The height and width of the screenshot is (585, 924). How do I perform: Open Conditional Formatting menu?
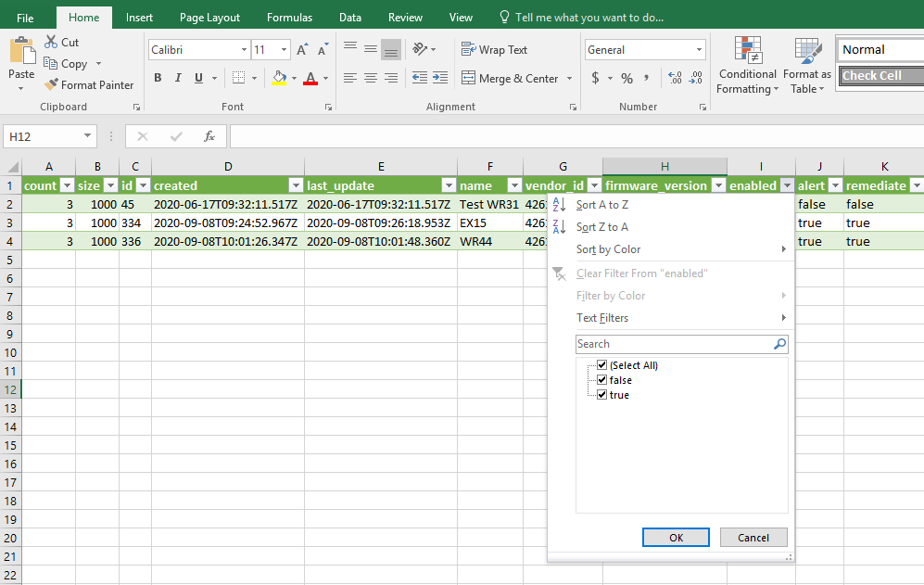click(x=747, y=66)
